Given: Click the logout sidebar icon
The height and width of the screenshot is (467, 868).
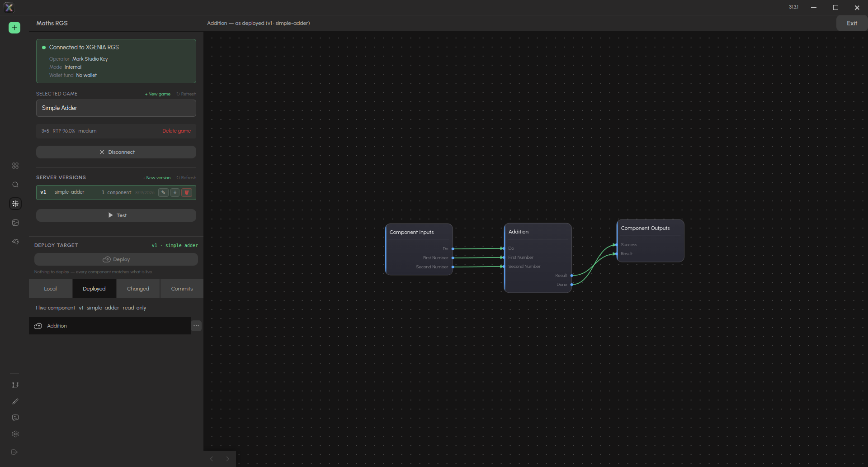Looking at the screenshot, I should click(x=14, y=452).
